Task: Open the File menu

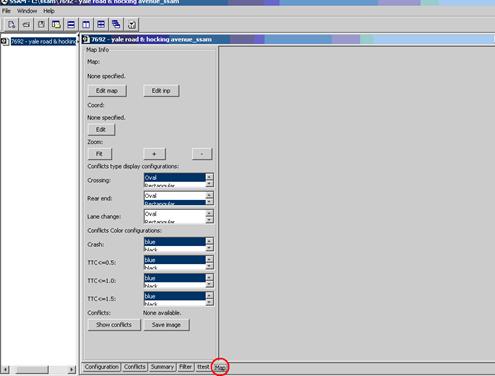Action: 6,11
